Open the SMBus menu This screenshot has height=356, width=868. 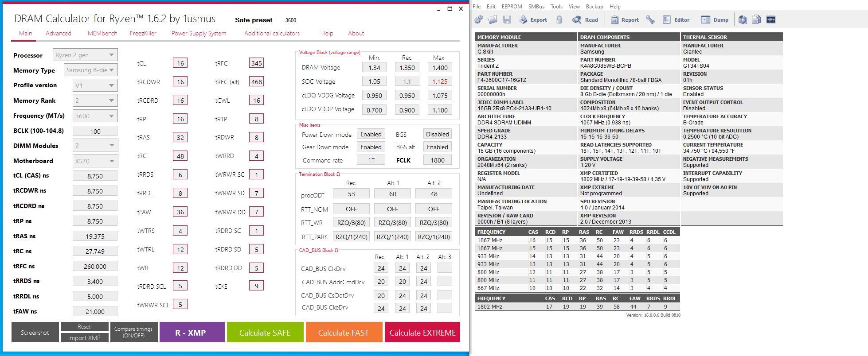536,7
